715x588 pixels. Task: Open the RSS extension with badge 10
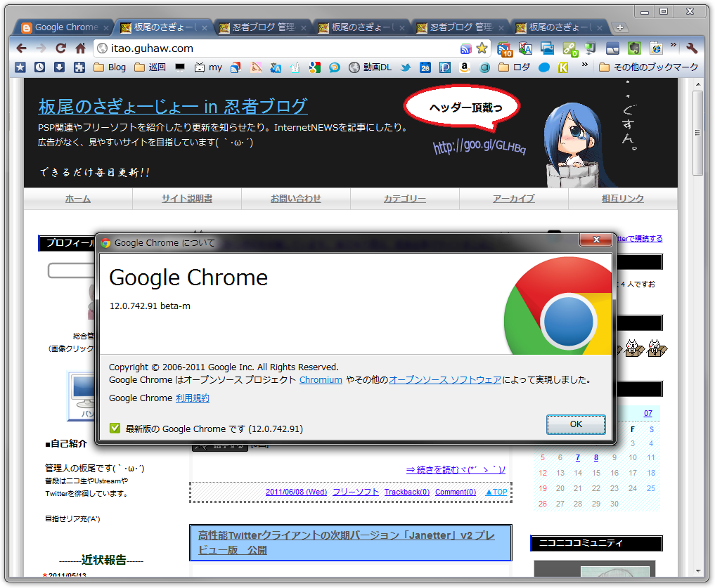505,48
